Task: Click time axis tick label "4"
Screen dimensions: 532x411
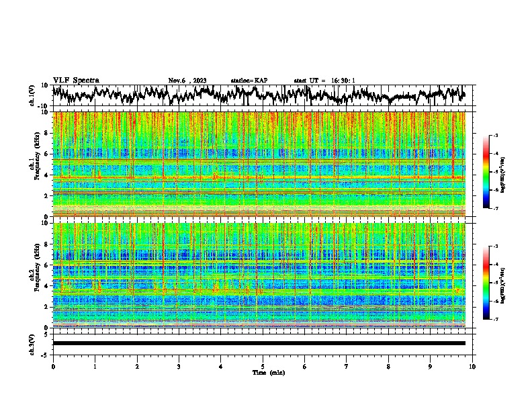Action: pyautogui.click(x=221, y=367)
